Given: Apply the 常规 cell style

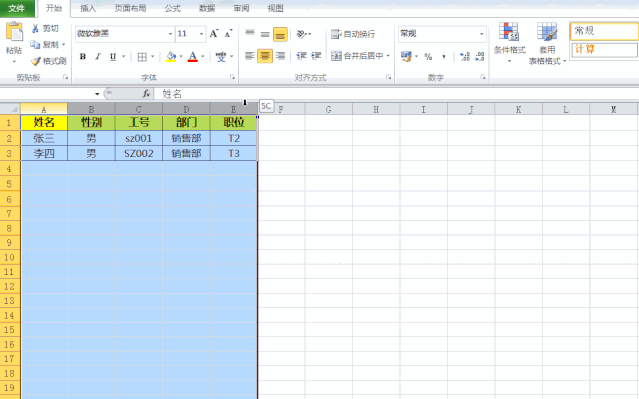Looking at the screenshot, I should 604,31.
